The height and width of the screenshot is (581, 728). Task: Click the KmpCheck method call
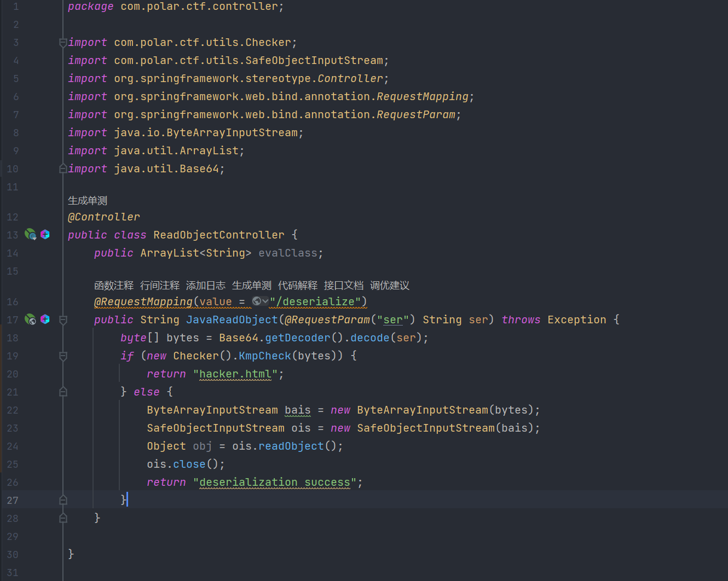[x=265, y=356]
